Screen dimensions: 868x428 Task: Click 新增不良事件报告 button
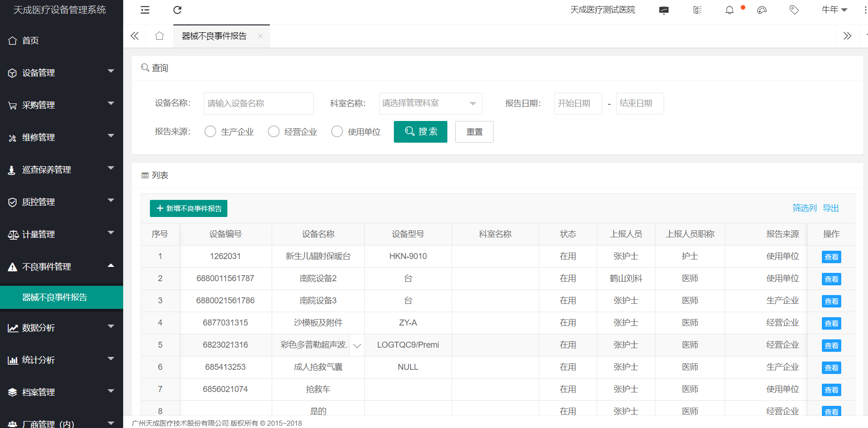click(x=189, y=208)
